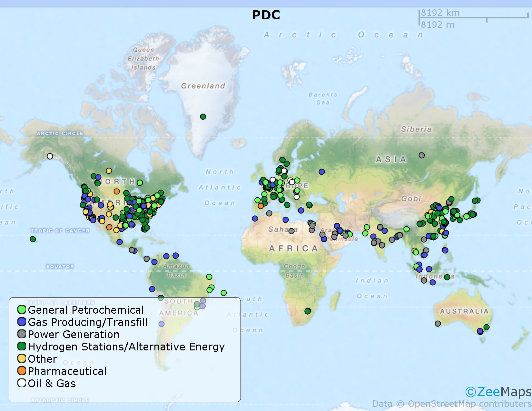Click the dark green marker in South Africa
532x411 pixels.
(x=308, y=311)
